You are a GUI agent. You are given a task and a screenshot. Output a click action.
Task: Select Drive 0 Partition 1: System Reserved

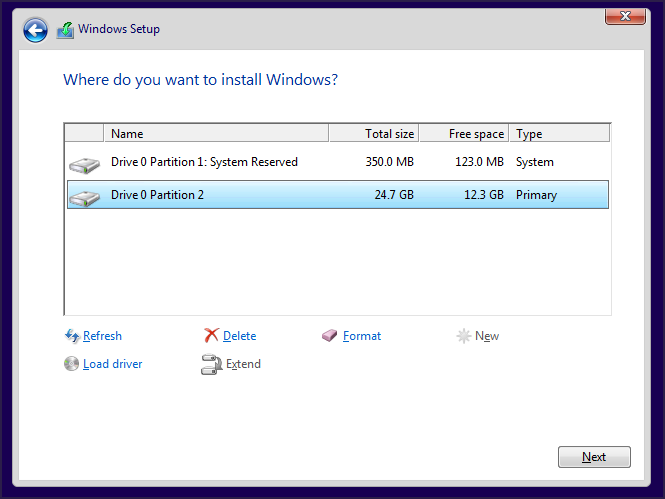(x=204, y=162)
